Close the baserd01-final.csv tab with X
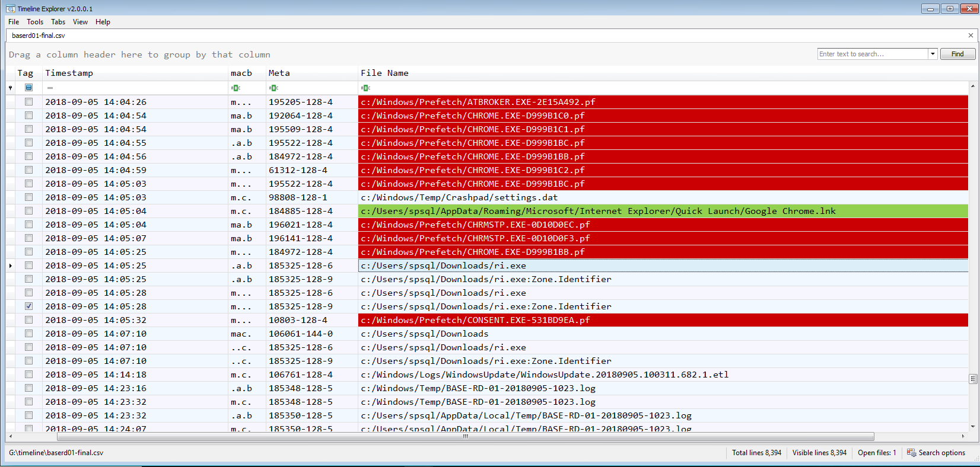Screen dimensions: 980x467 click(x=971, y=36)
